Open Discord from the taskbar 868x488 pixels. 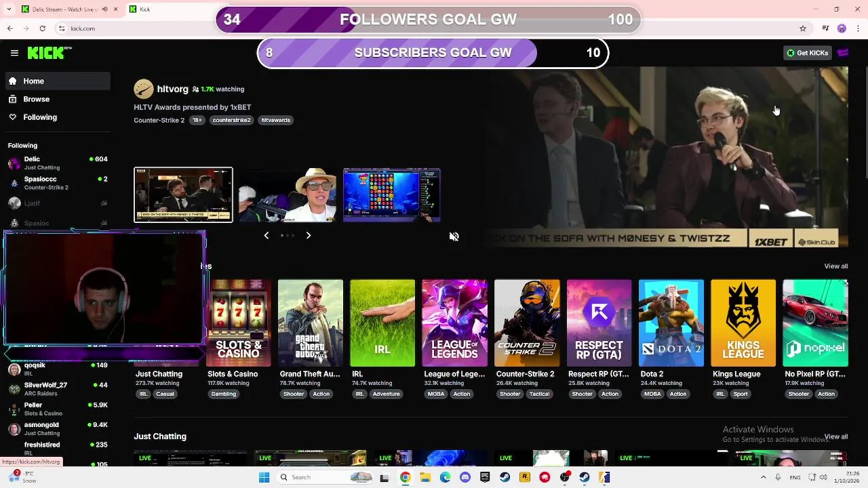click(465, 477)
